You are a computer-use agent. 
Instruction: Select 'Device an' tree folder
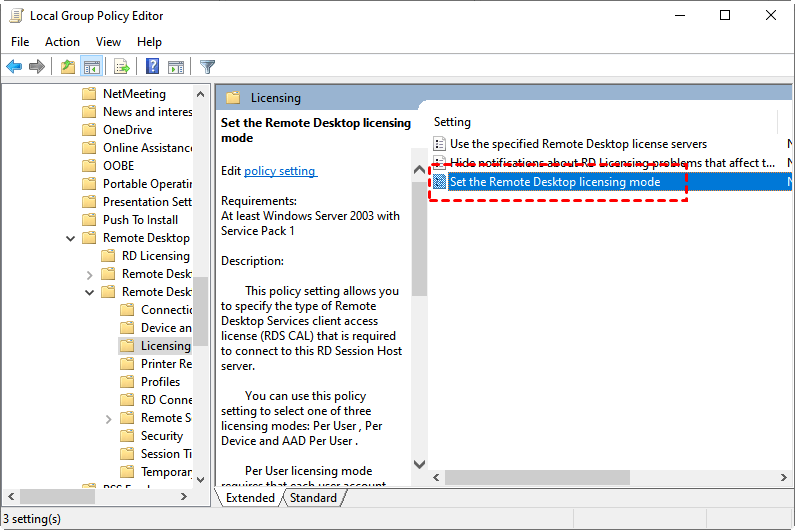point(166,328)
